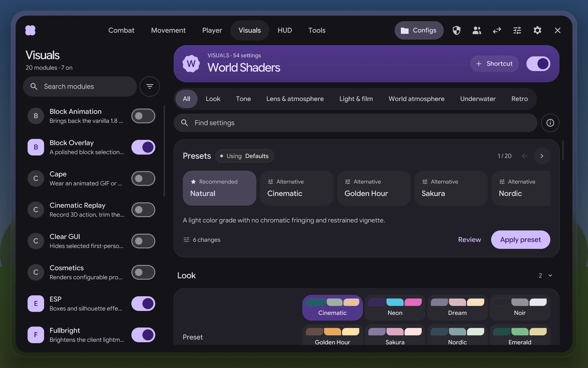The width and height of the screenshot is (588, 368).
Task: Select the Natural recommended preset card
Action: (219, 188)
